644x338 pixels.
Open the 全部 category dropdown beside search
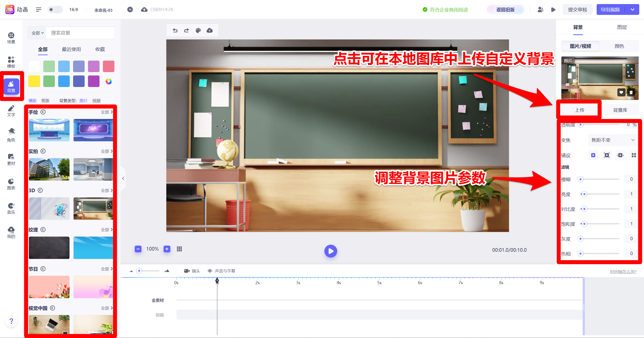(x=37, y=33)
